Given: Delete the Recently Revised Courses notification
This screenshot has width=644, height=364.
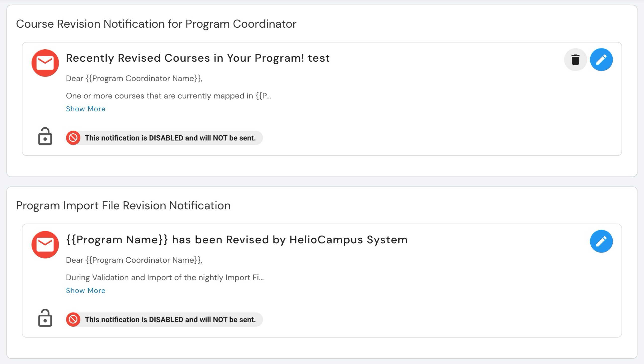Looking at the screenshot, I should tap(575, 60).
